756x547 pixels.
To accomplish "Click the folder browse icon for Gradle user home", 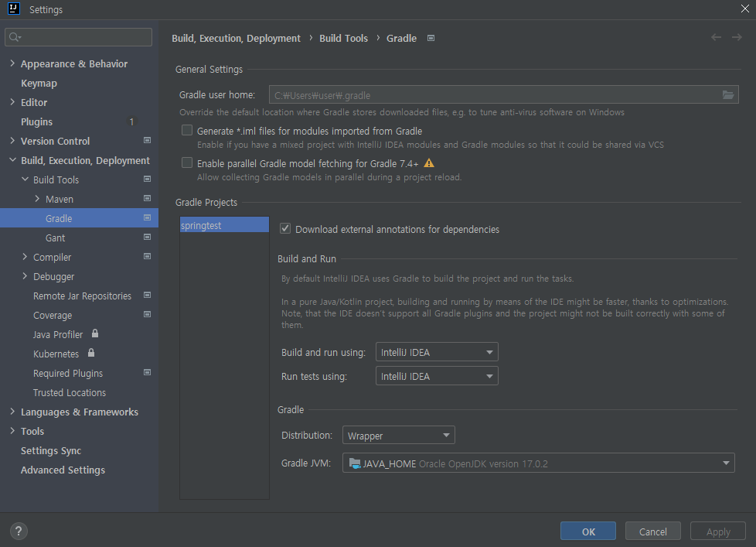I will click(x=727, y=95).
